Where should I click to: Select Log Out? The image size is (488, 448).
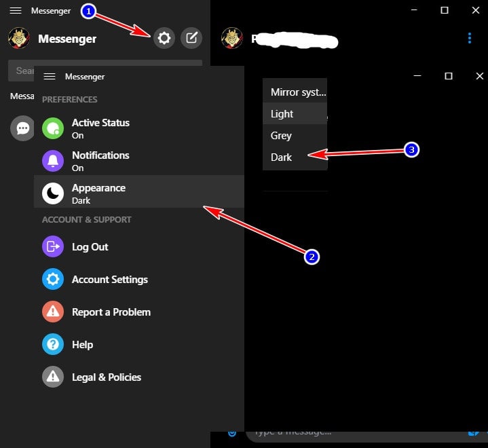click(x=139, y=246)
